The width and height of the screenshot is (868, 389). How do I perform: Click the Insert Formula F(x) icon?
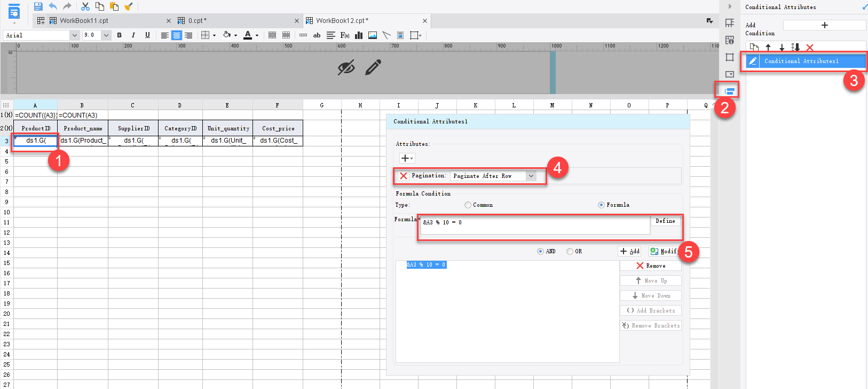pyautogui.click(x=345, y=35)
